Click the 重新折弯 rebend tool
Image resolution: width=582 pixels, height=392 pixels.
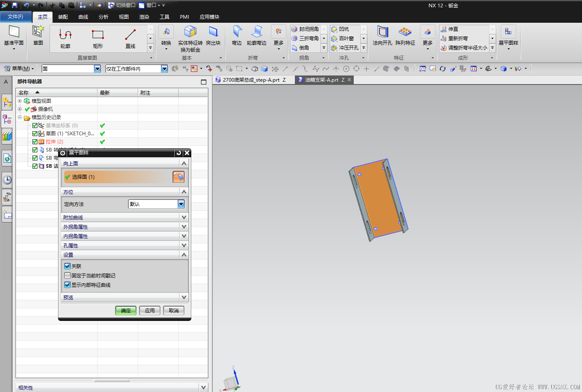tap(454, 39)
